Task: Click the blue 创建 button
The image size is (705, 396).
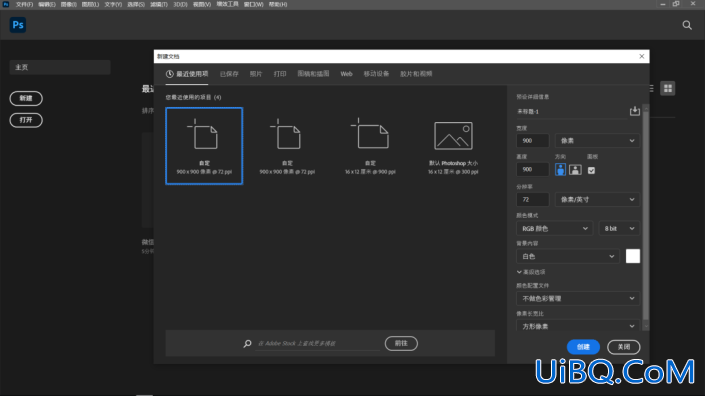Action: pos(583,347)
